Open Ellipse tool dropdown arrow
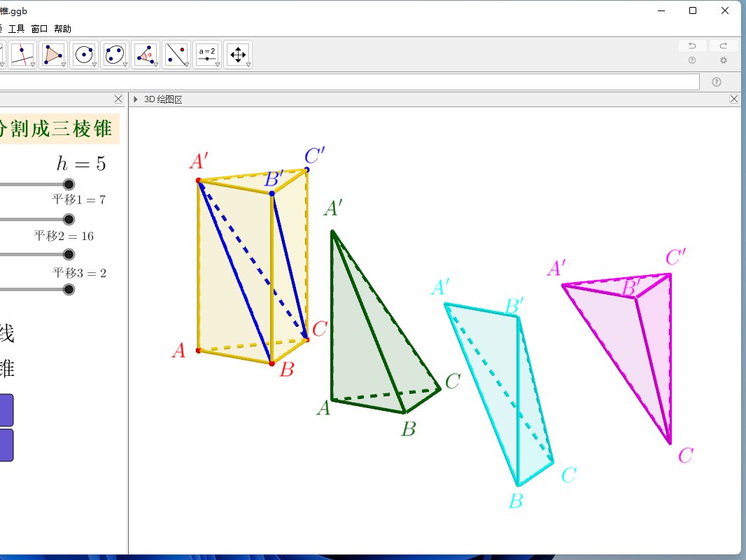746x560 pixels. click(125, 64)
